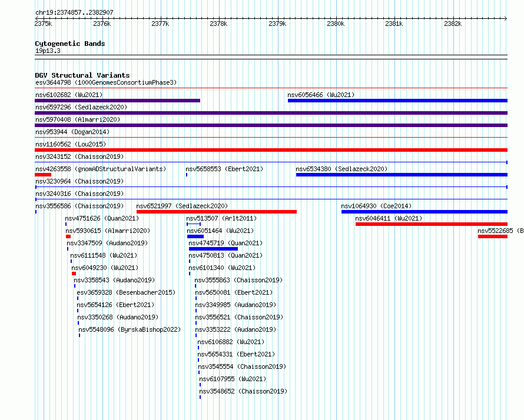
Task: Select nsv3230964 (Chaisson2019) label
Action: [79, 181]
